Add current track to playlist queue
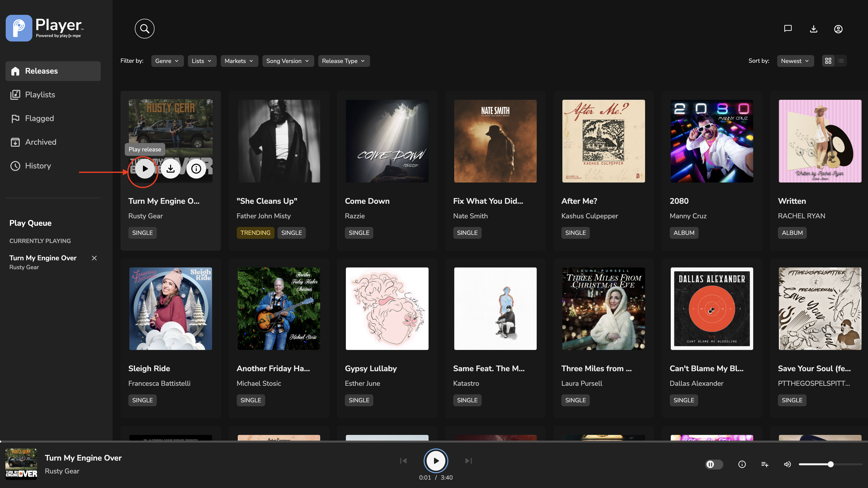Screen dimensions: 868x488 coord(765,464)
